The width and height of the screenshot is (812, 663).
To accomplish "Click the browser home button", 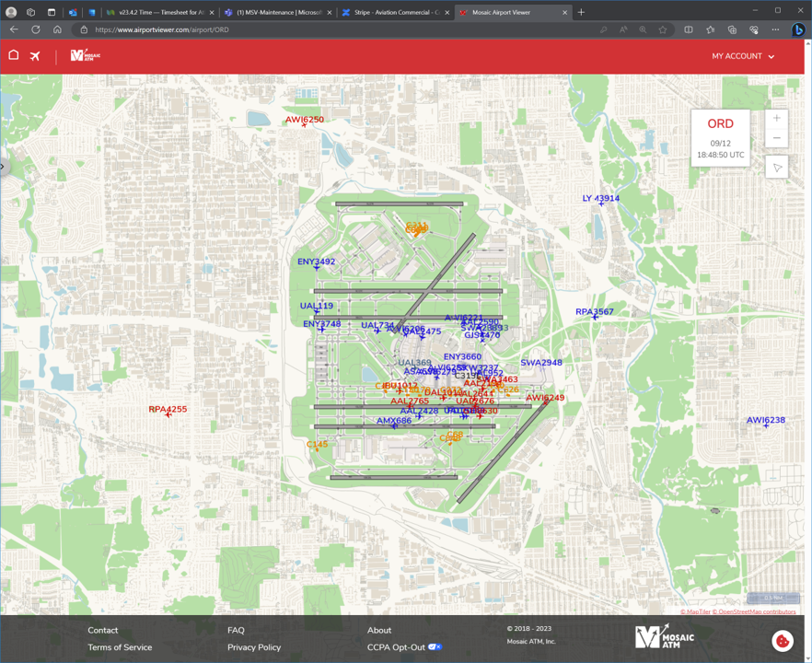I will click(57, 29).
